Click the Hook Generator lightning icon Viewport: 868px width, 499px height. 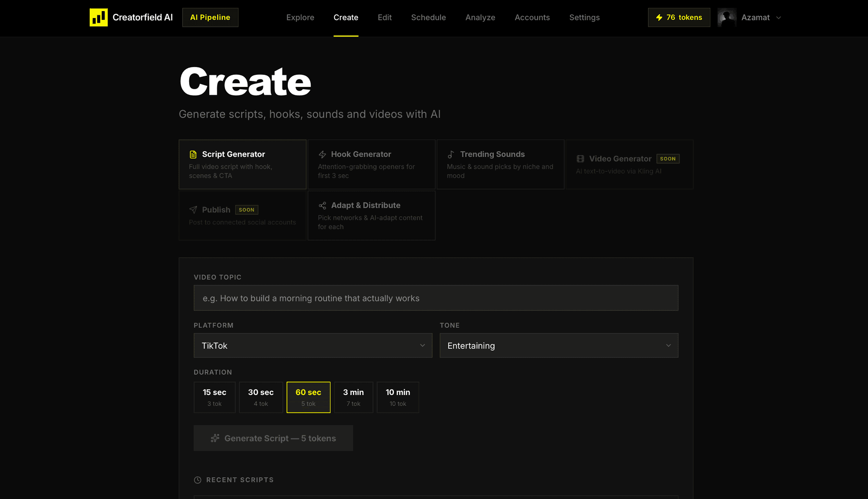pos(322,154)
